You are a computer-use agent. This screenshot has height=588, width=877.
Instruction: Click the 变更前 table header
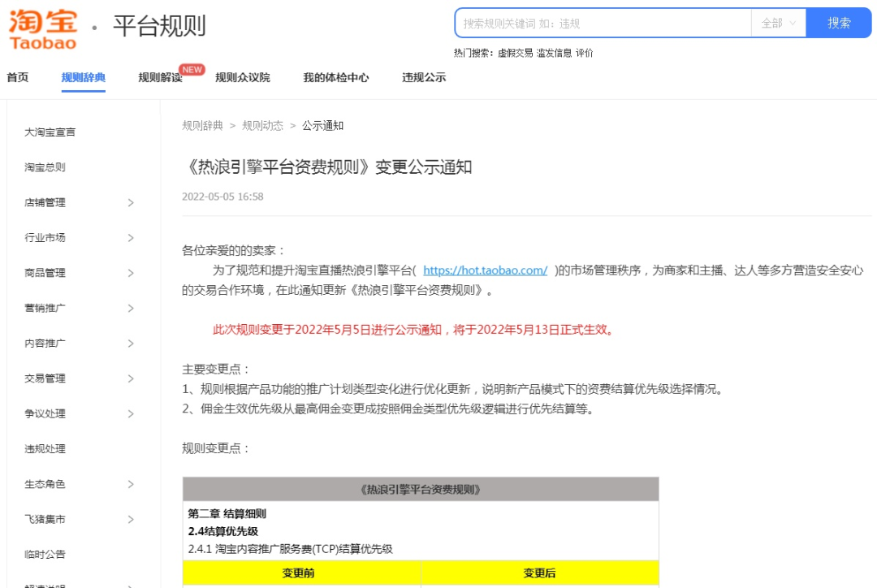click(301, 573)
